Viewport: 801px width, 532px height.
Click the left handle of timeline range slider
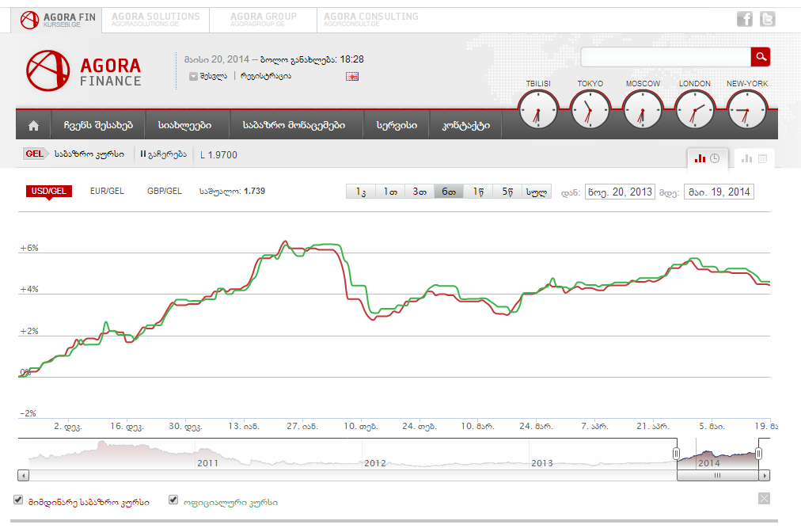point(677,454)
